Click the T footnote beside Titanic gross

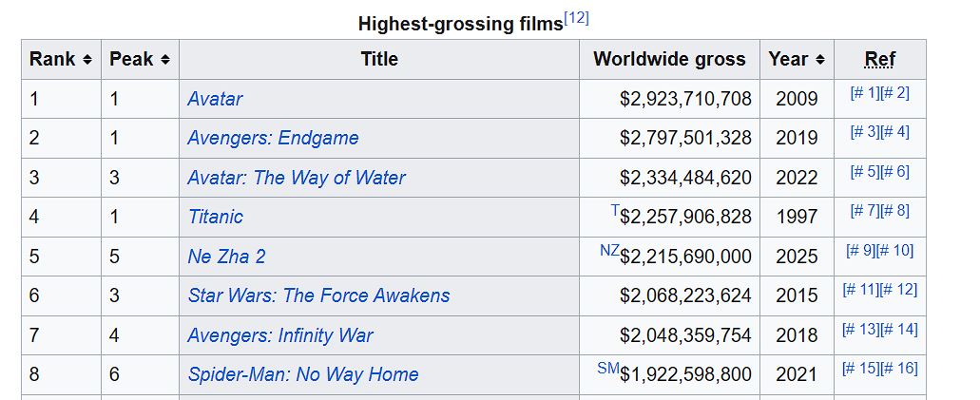coord(615,211)
